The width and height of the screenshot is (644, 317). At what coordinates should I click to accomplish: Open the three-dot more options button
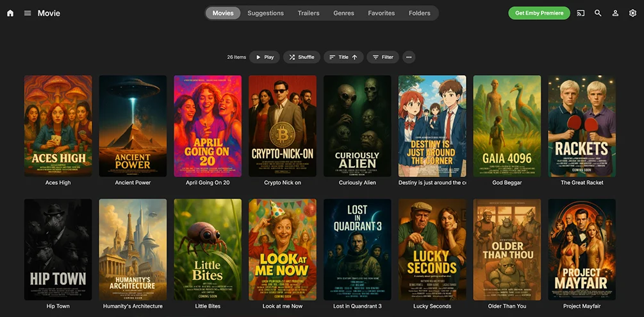(x=409, y=57)
